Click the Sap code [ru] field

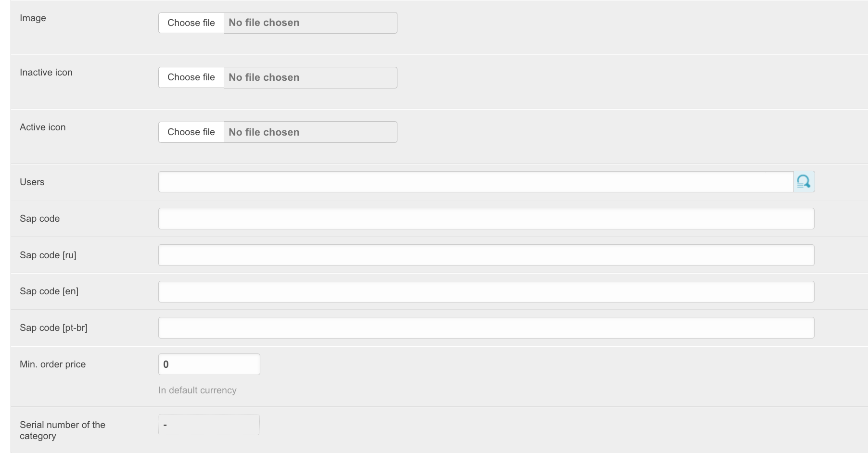[486, 255]
